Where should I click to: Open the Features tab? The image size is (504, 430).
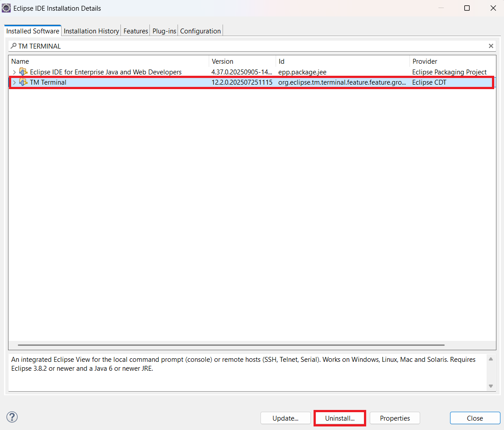[136, 31]
